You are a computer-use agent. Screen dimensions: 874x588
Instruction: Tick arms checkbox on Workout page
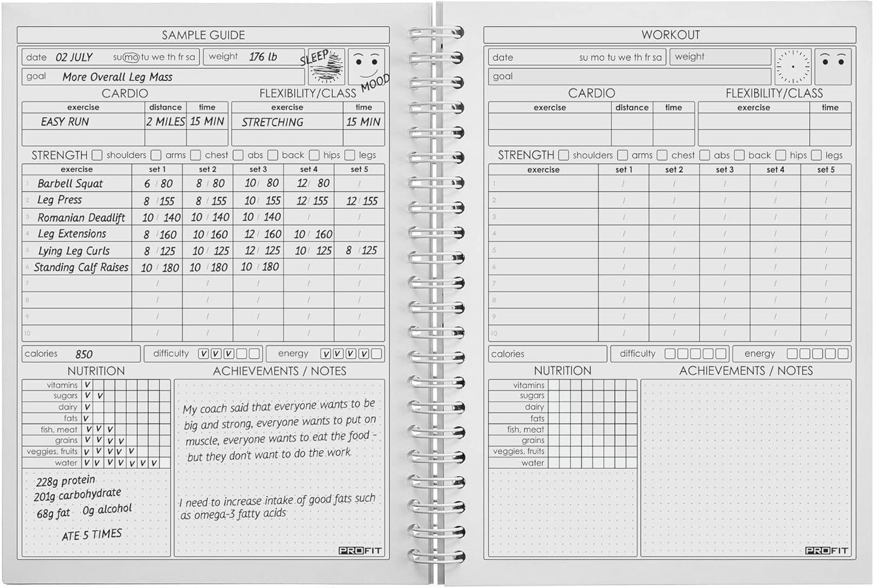pyautogui.click(x=623, y=155)
